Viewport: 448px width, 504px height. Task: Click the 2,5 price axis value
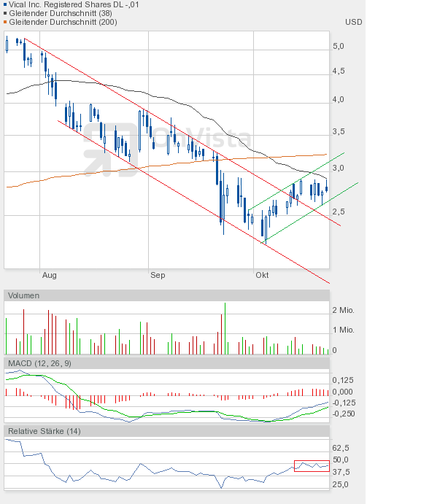(338, 212)
